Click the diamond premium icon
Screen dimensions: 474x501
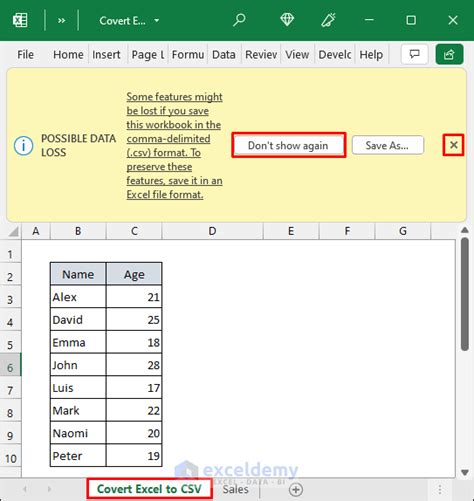coord(287,20)
